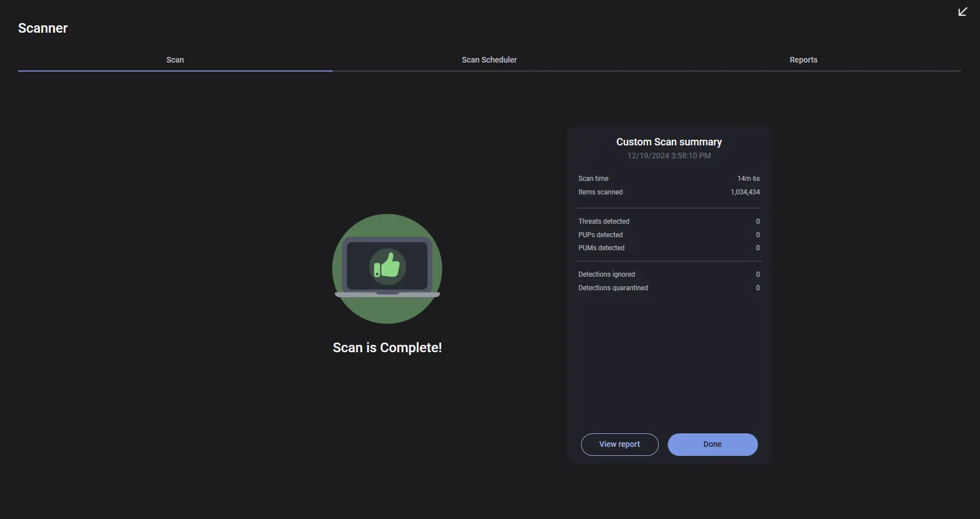Select the 14m 6s scan duration value
This screenshot has height=519, width=980.
point(748,179)
